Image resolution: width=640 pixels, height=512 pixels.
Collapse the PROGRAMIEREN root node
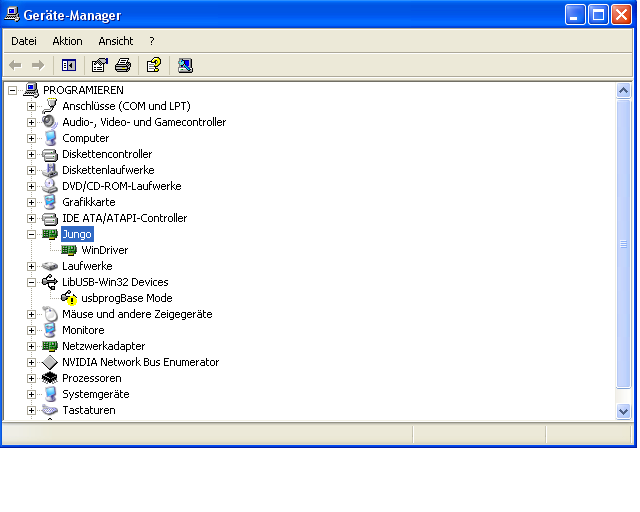coord(13,90)
